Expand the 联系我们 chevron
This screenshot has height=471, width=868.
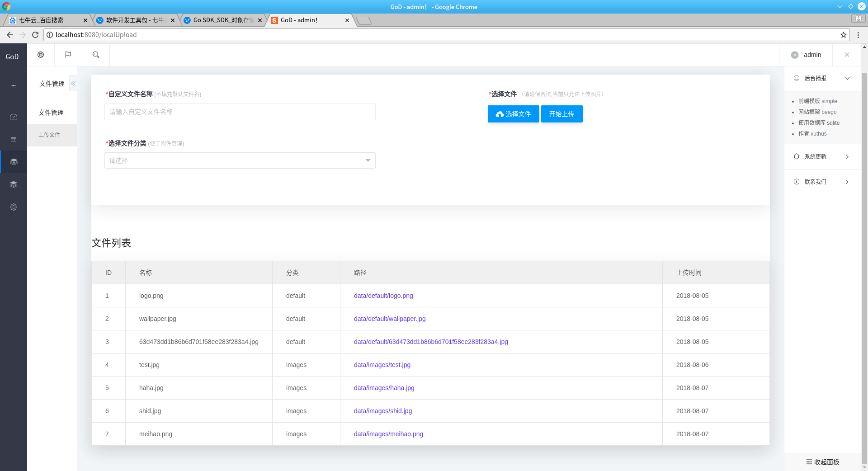click(847, 182)
